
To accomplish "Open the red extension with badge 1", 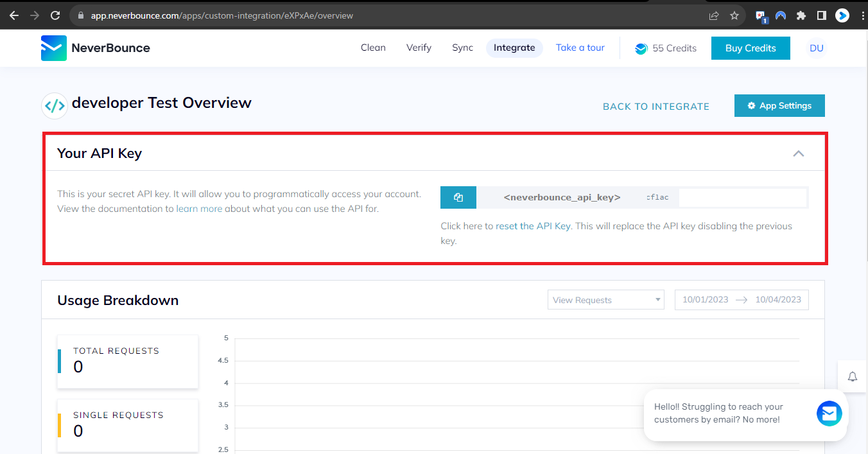I will tap(761, 16).
